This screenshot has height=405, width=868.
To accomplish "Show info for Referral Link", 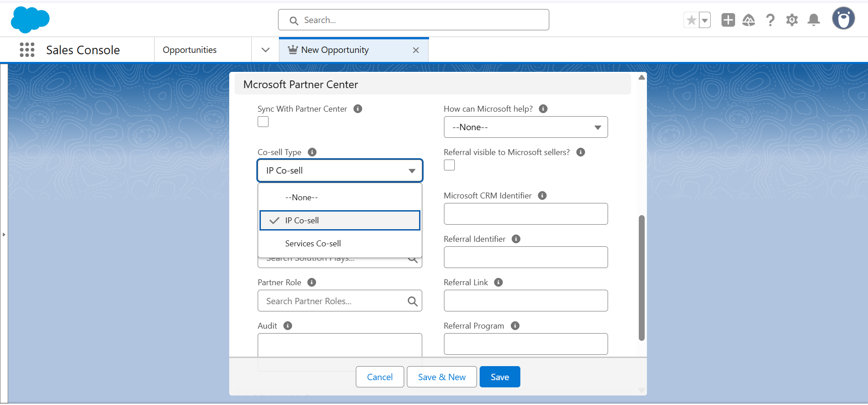I will click(499, 283).
